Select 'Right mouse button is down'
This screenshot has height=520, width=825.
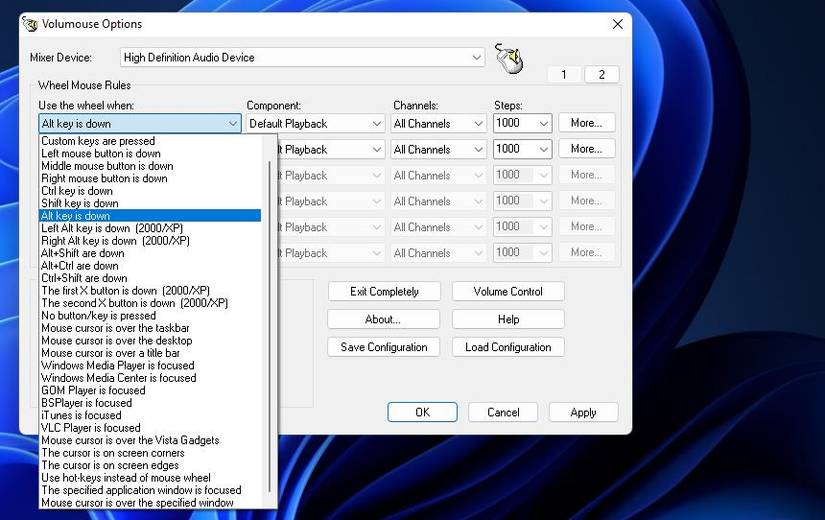[150, 178]
